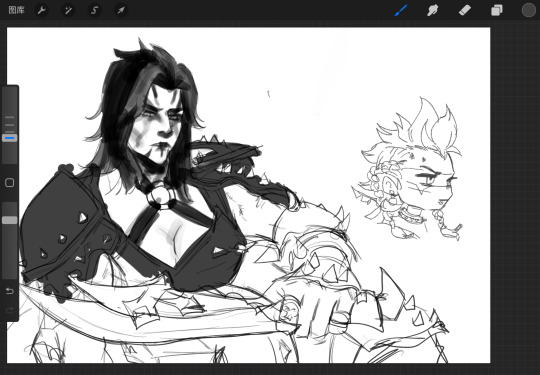
Task: Undo the last stroke
Action: pyautogui.click(x=10, y=291)
